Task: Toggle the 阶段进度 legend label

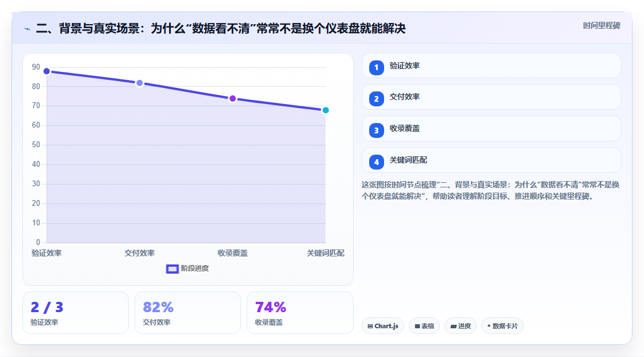Action: pyautogui.click(x=195, y=268)
